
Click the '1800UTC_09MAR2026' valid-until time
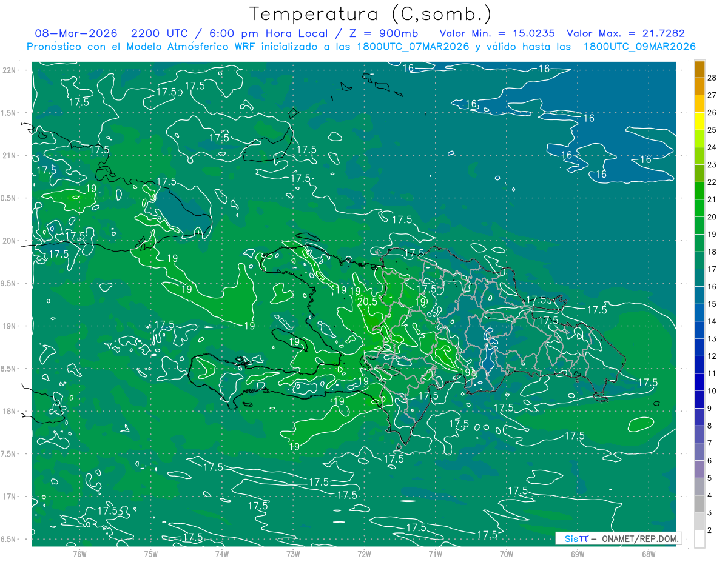639,47
